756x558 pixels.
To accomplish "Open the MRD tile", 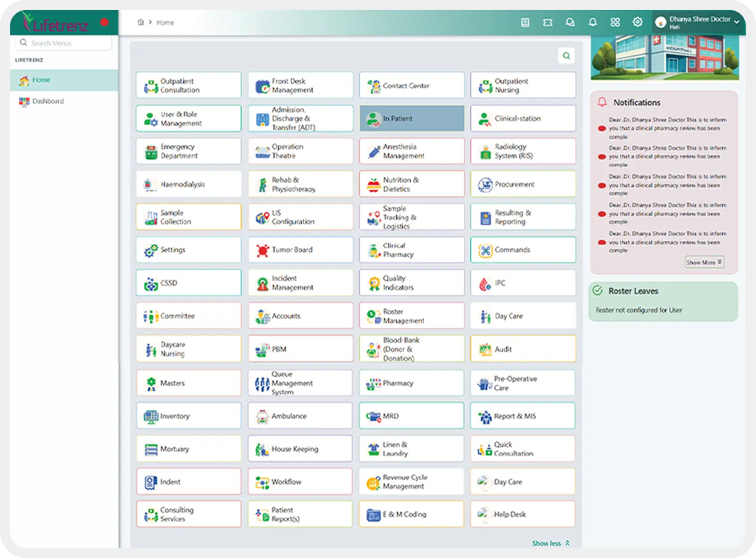I will pyautogui.click(x=412, y=415).
